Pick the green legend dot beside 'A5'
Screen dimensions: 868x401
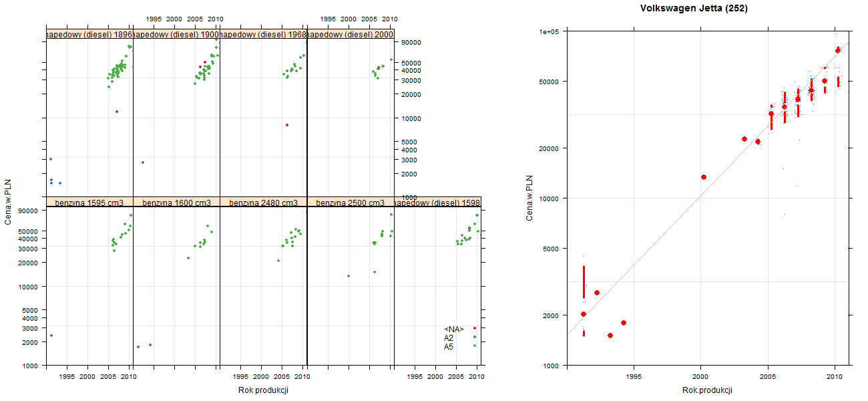(x=475, y=346)
